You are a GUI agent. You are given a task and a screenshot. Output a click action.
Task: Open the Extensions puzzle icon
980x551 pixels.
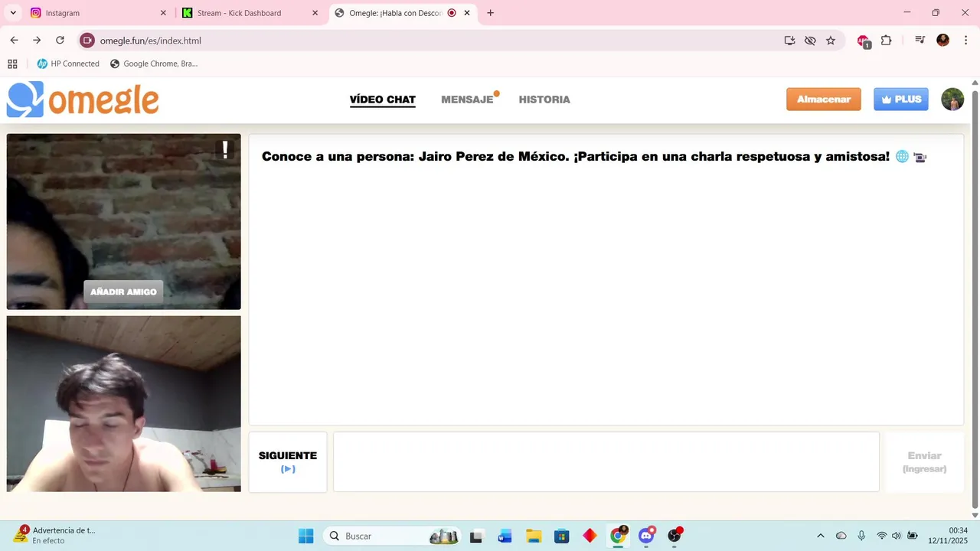pyautogui.click(x=886, y=41)
